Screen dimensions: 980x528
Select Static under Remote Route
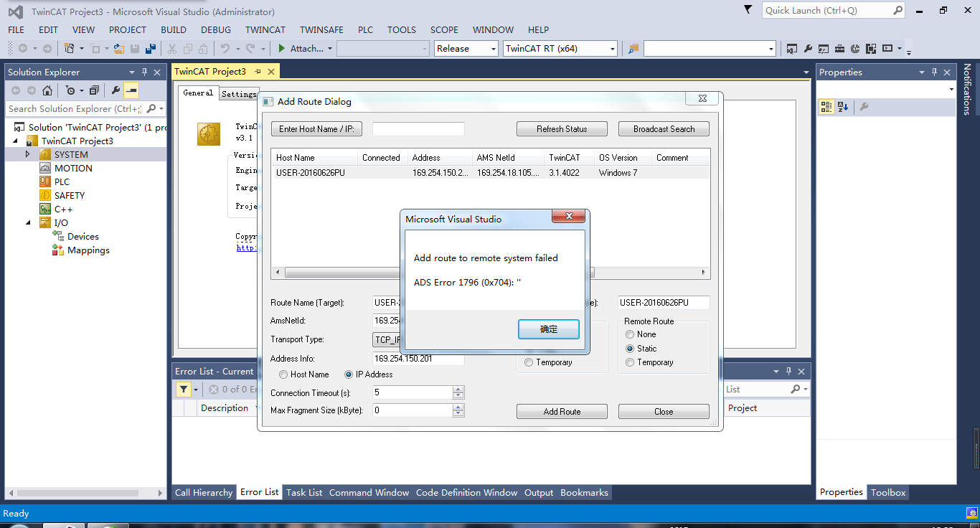630,349
